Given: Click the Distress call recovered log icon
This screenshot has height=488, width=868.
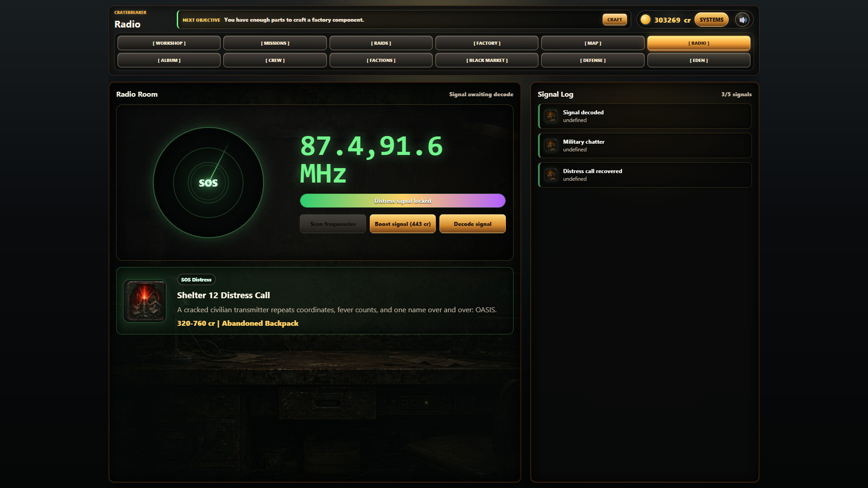Looking at the screenshot, I should coord(551,175).
